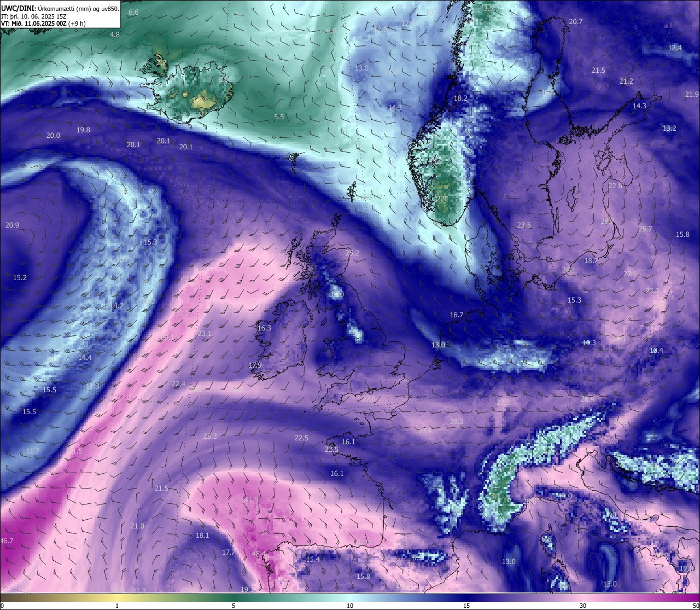This screenshot has height=610, width=700.
Task: Click the 50 tick on the color scale
Action: pos(696,606)
